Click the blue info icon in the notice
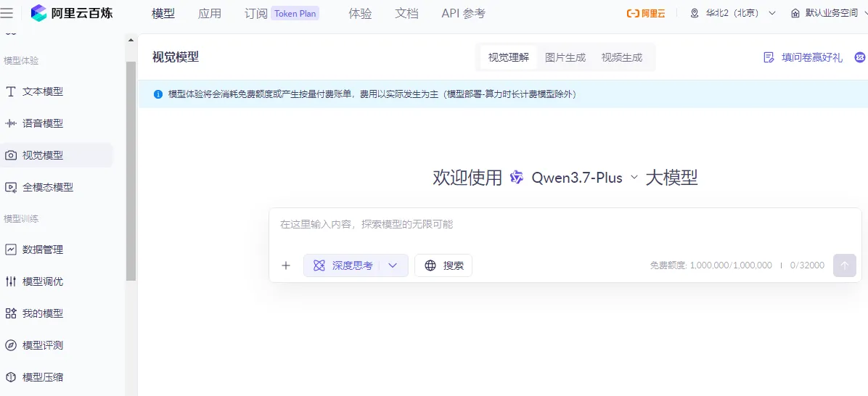868x396 pixels. point(158,94)
